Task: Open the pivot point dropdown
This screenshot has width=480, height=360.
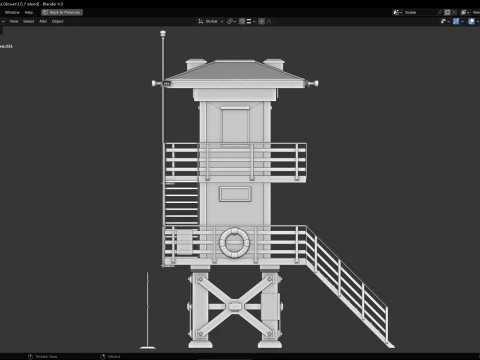Action: [231, 21]
